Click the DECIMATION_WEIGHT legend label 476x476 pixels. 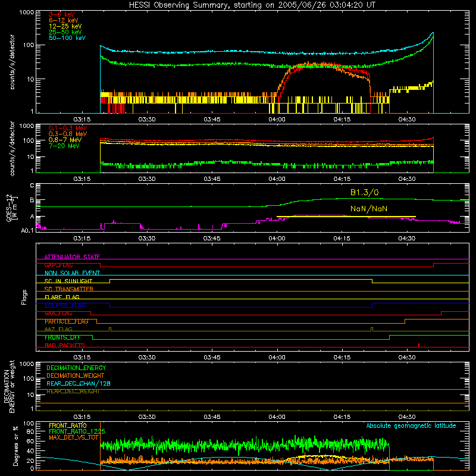[x=76, y=376]
